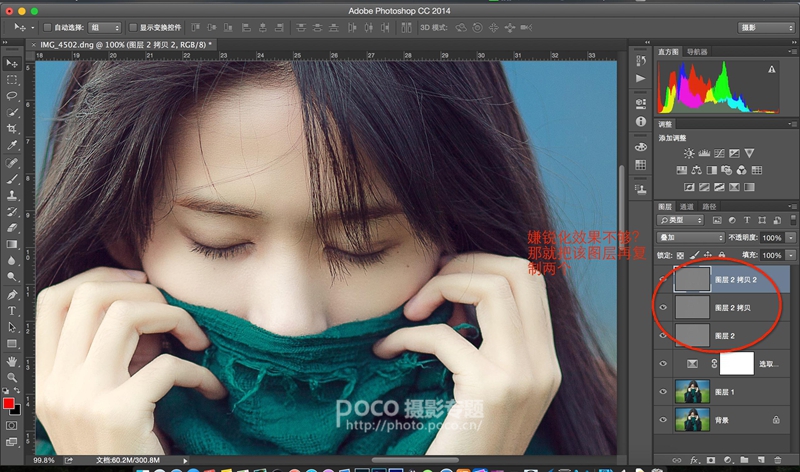Toggle the 显示变换控件 checkbox

[x=133, y=28]
